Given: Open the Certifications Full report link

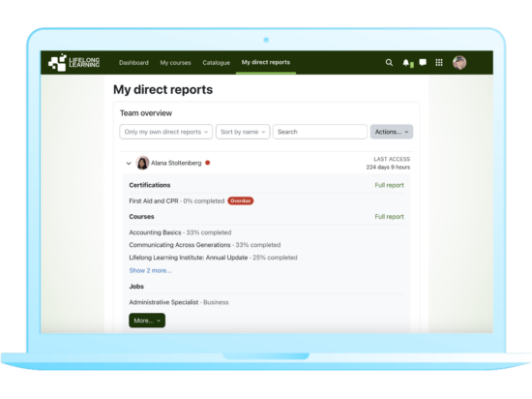Looking at the screenshot, I should coord(389,185).
